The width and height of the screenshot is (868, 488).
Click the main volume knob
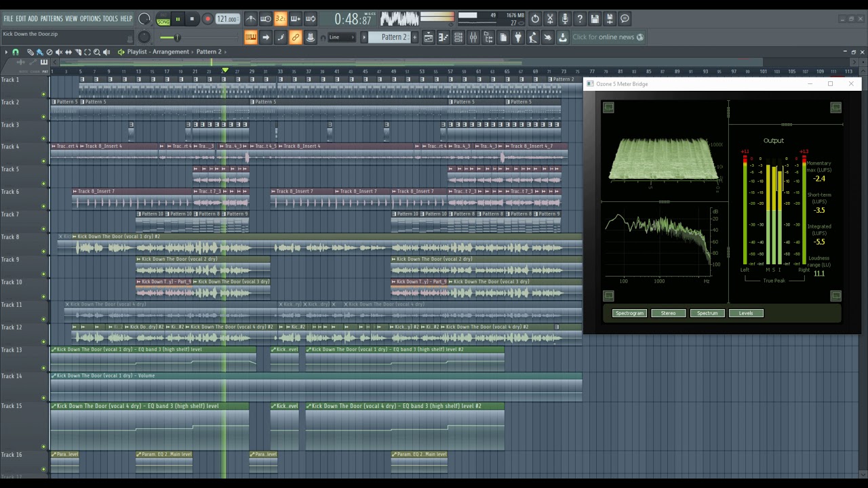pos(144,19)
